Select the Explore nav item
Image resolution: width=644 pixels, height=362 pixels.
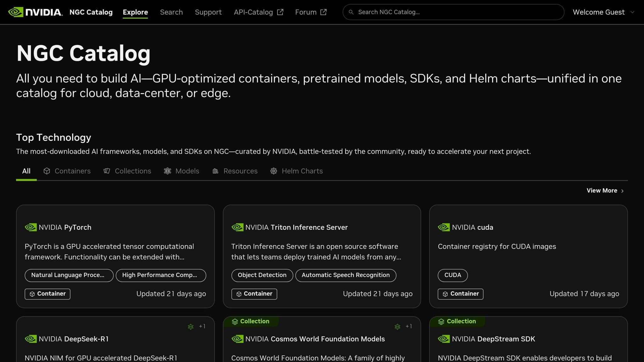coord(135,12)
